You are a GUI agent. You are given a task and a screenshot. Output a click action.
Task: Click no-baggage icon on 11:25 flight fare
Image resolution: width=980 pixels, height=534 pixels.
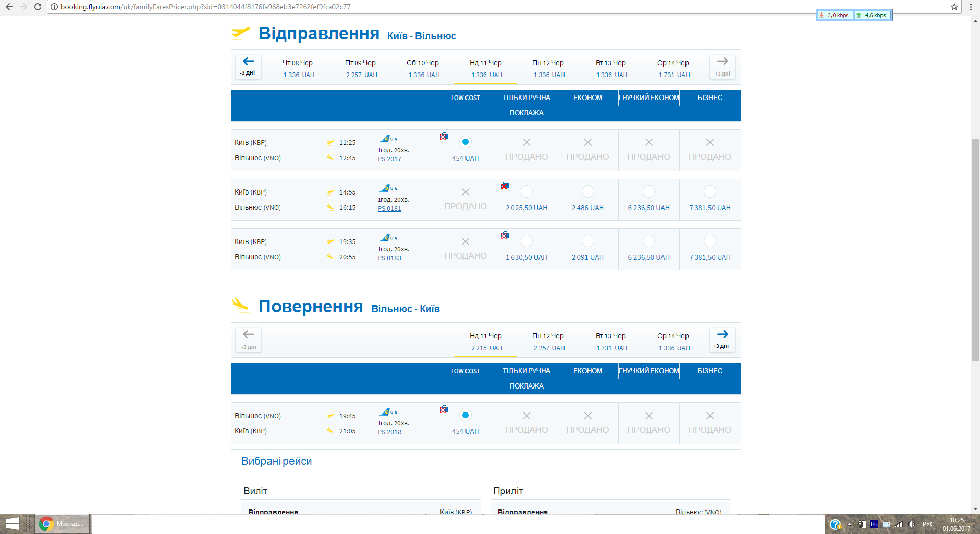point(444,136)
